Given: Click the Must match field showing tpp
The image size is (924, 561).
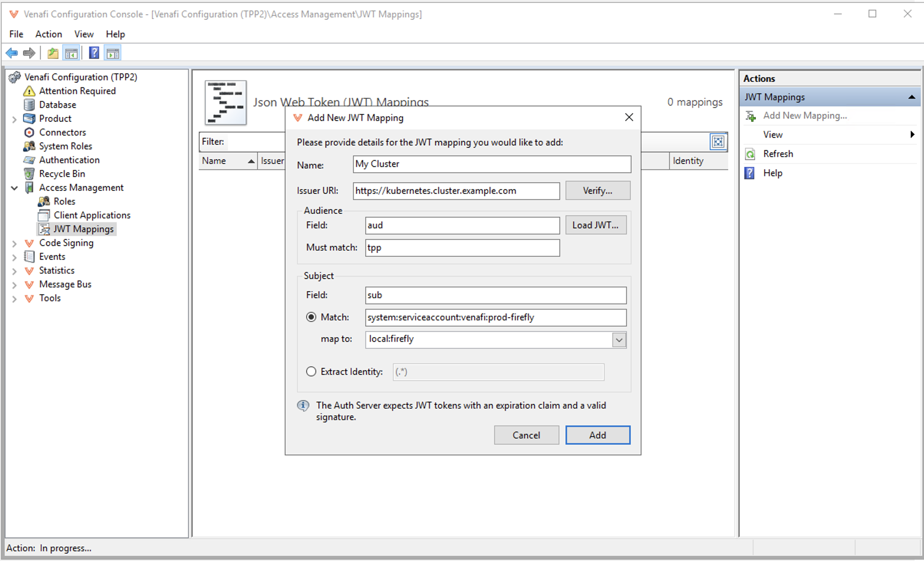Looking at the screenshot, I should [462, 247].
